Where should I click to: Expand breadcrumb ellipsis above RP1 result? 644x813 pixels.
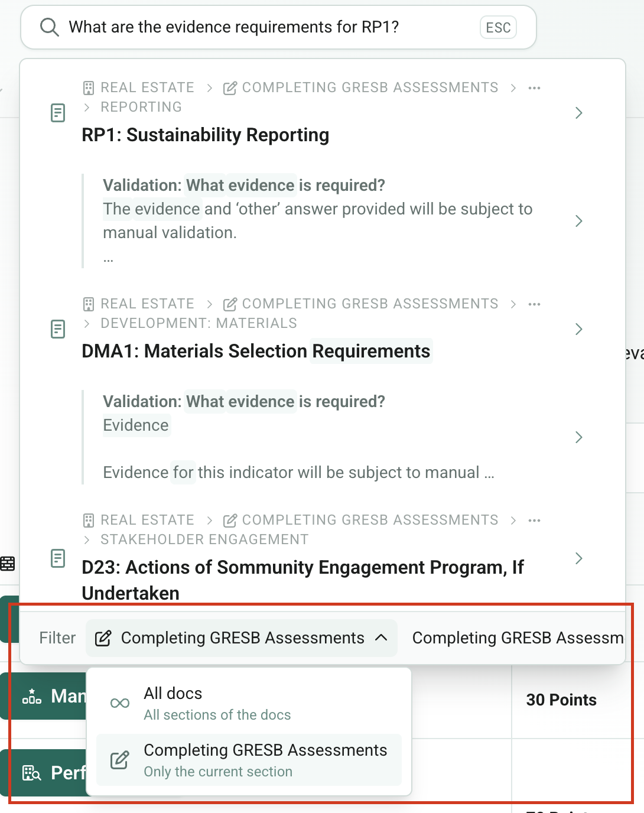point(534,88)
